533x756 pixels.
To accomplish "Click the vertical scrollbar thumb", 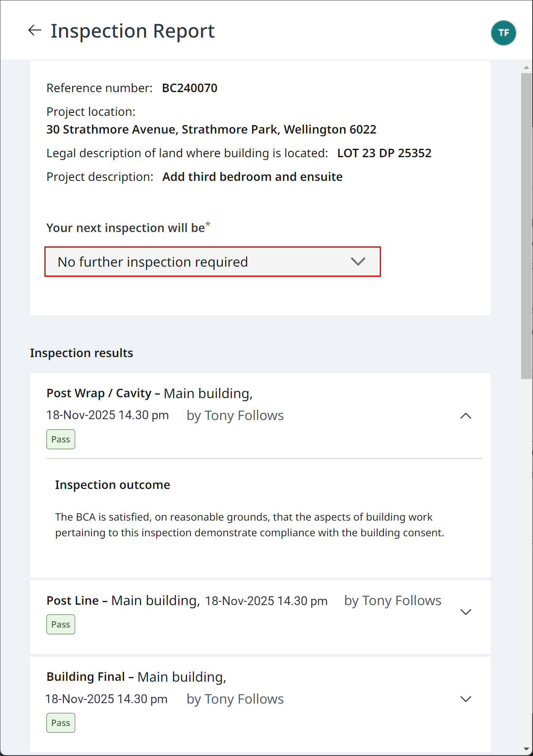I will point(526,226).
